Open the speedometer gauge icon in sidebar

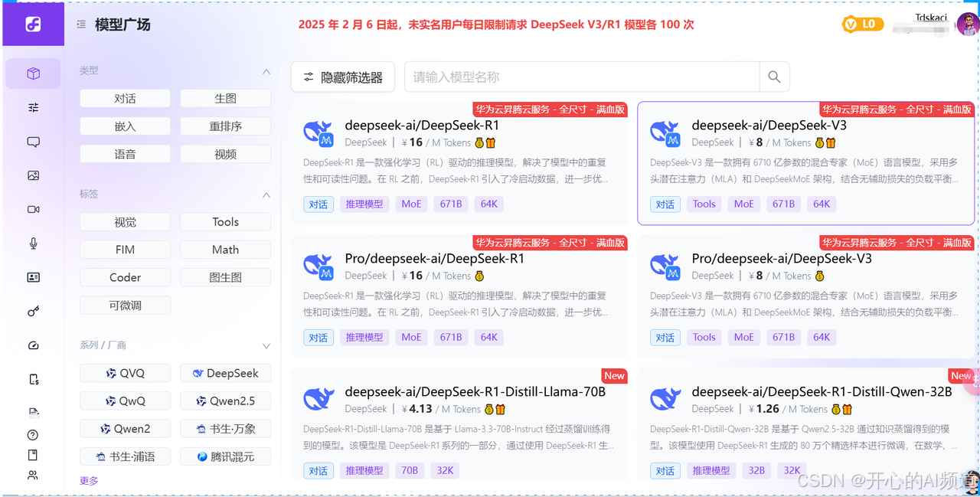pyautogui.click(x=33, y=345)
